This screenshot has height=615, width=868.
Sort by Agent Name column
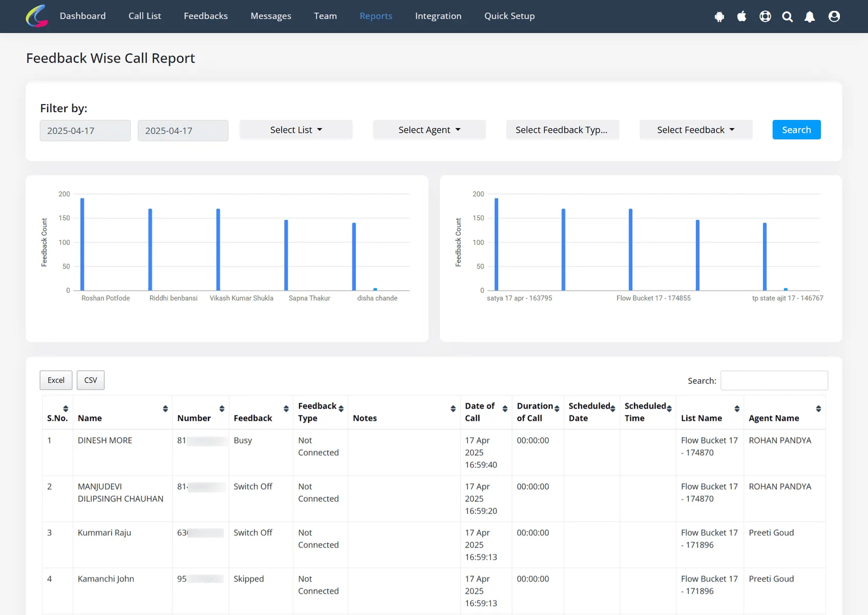pyautogui.click(x=818, y=408)
